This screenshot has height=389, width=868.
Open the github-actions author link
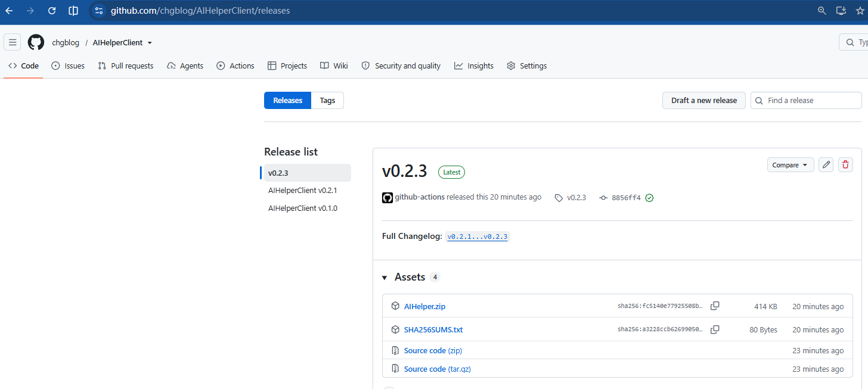pyautogui.click(x=420, y=197)
